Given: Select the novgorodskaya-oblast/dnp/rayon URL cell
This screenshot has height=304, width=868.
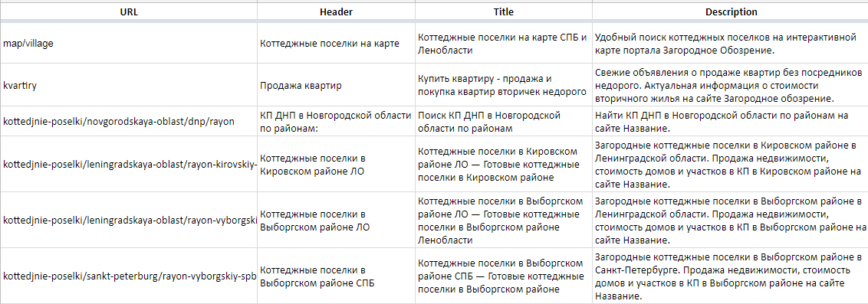Looking at the screenshot, I should [129, 121].
